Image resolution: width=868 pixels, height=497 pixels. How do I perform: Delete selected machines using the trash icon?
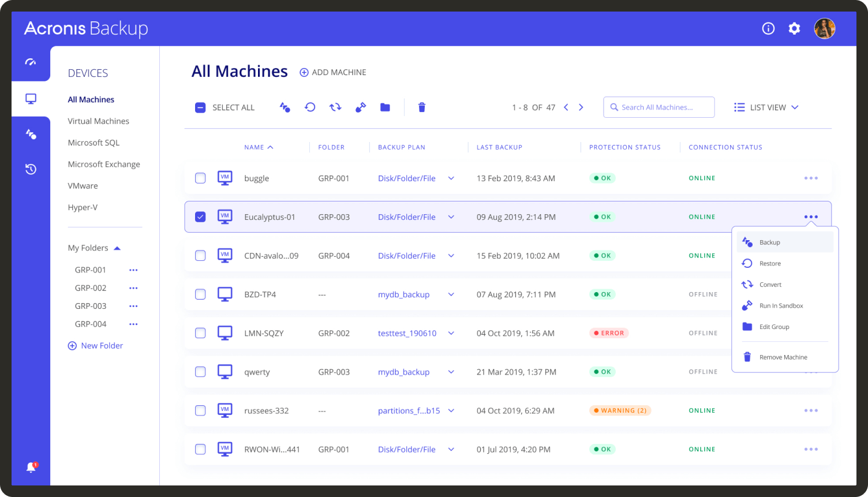point(421,107)
